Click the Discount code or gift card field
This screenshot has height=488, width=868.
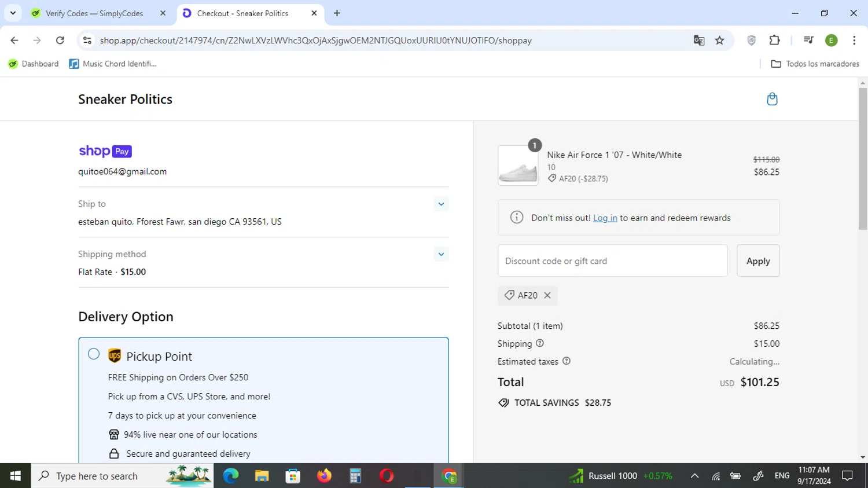[x=613, y=261]
